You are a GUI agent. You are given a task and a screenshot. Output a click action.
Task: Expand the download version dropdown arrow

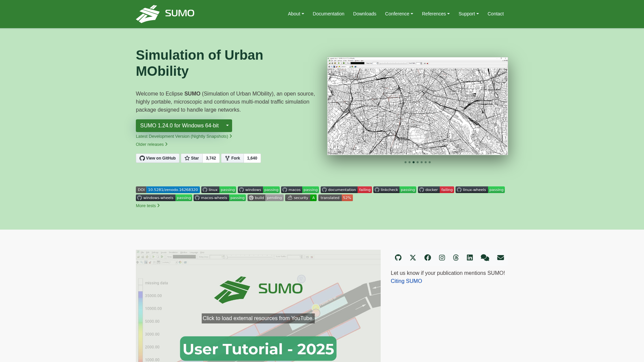tap(227, 126)
